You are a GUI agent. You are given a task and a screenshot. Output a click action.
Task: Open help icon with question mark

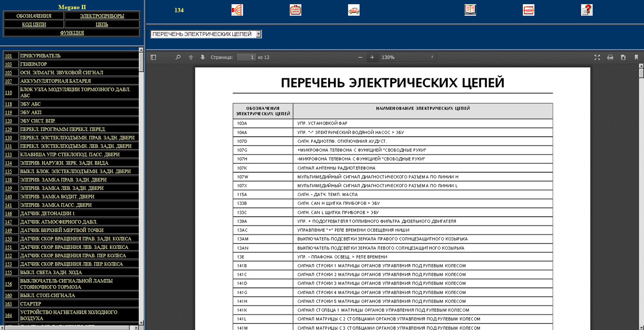[587, 10]
